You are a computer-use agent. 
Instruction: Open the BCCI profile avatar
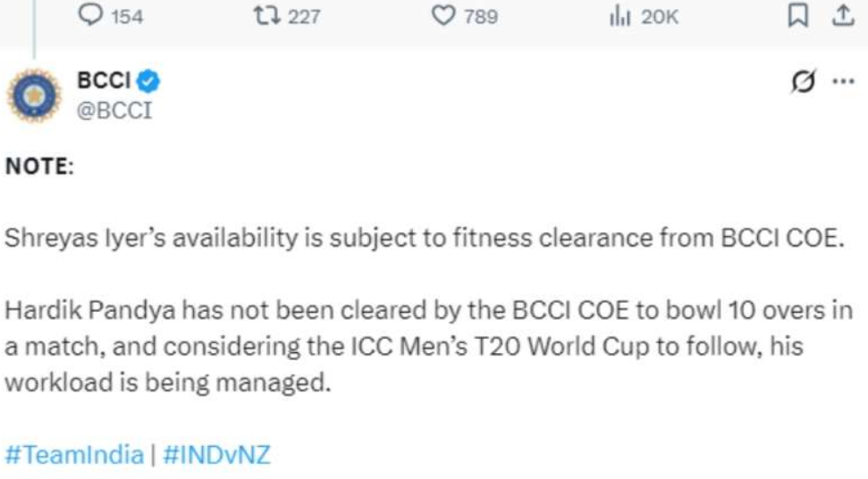tap(34, 95)
